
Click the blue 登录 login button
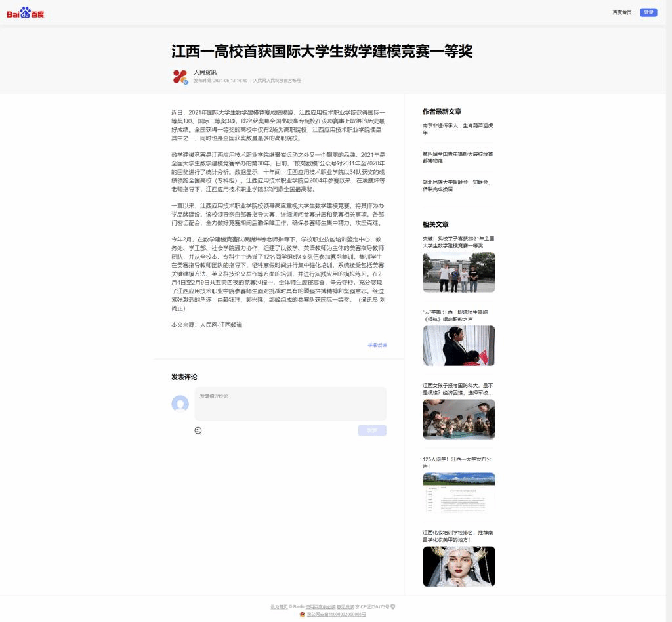tap(648, 12)
